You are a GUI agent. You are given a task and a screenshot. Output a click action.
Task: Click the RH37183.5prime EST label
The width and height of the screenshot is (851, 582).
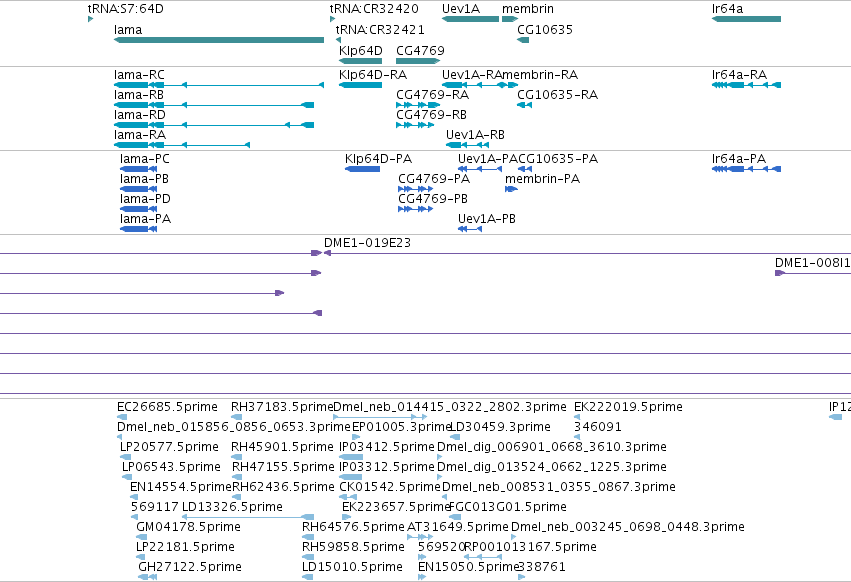coord(282,407)
